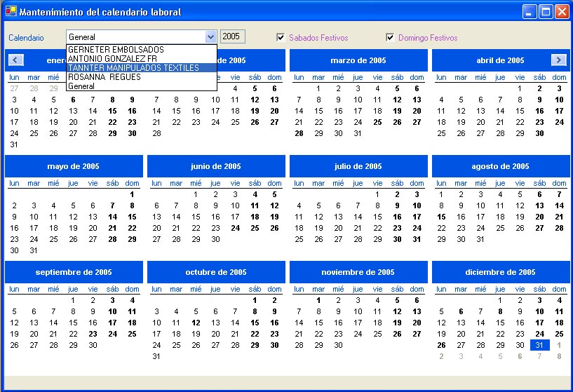The height and width of the screenshot is (392, 573).
Task: Pick ROSANNA REGUES from dropdown list
Action: [105, 77]
